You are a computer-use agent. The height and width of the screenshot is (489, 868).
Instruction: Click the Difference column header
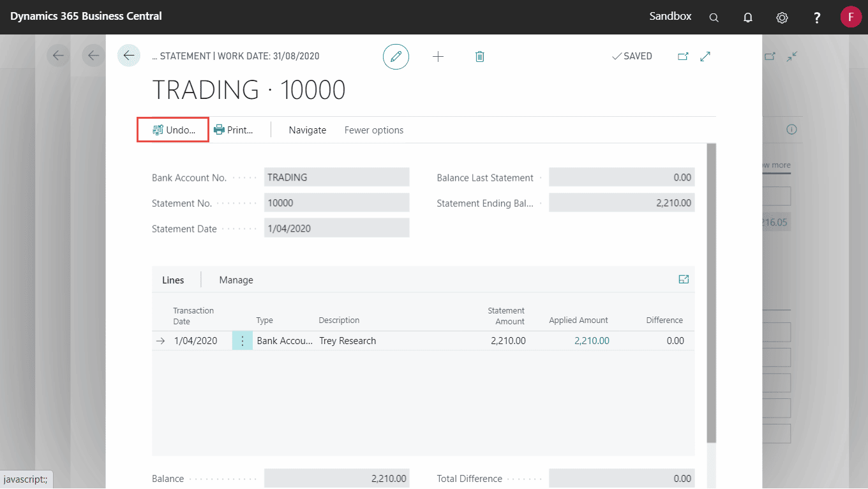[664, 320]
